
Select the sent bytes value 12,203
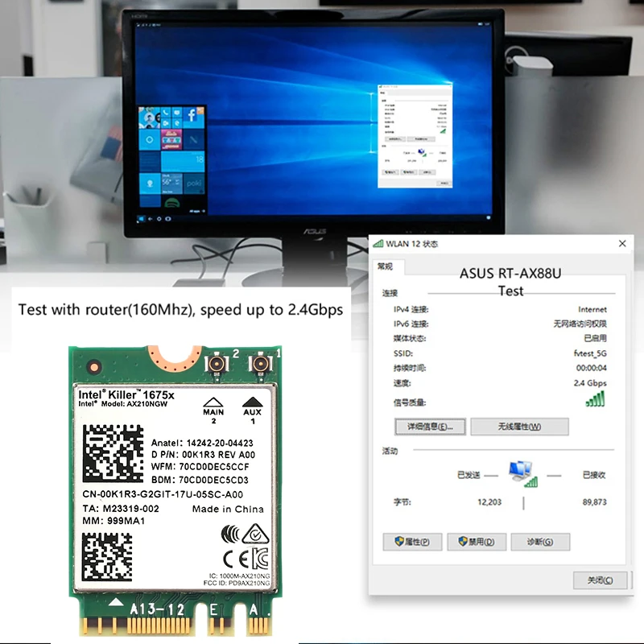point(489,502)
